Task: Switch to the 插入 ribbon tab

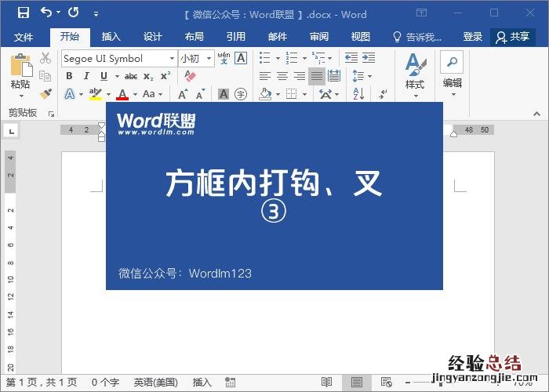Action: click(111, 37)
